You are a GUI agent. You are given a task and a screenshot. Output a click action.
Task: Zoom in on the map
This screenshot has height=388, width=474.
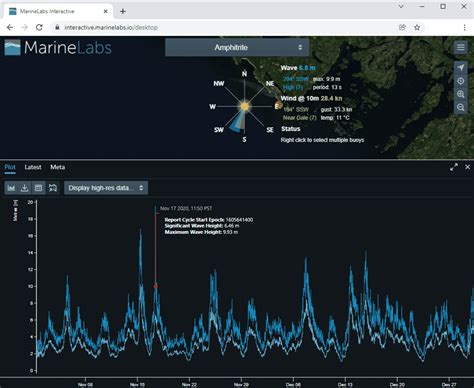(x=460, y=94)
